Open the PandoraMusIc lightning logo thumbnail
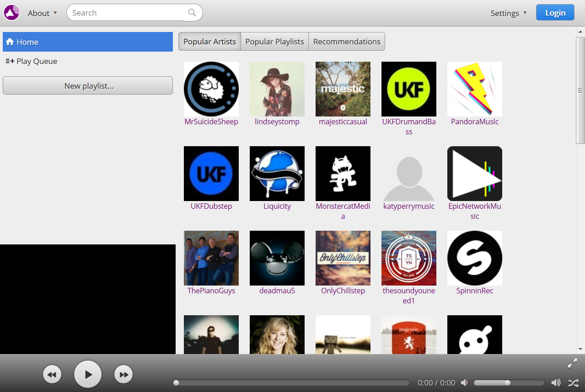Screen dimensions: 585x392 [475, 89]
